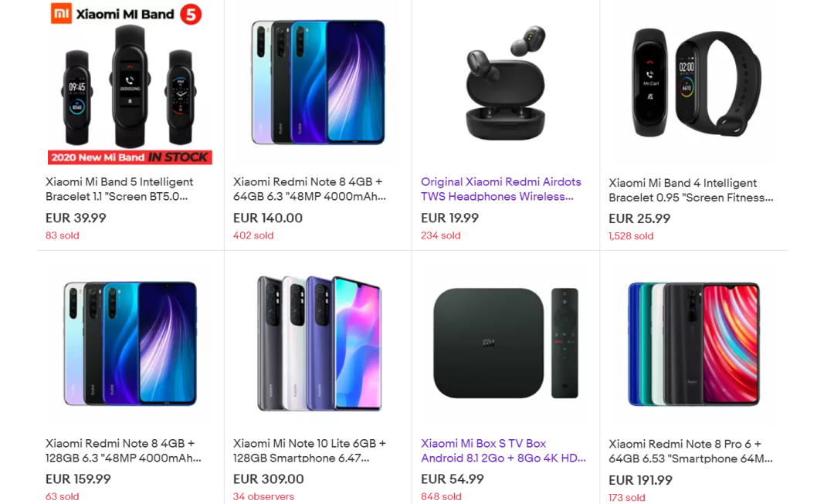The width and height of the screenshot is (834, 504).
Task: Click the Redmi Note 8 Pro phone image
Action: [693, 343]
